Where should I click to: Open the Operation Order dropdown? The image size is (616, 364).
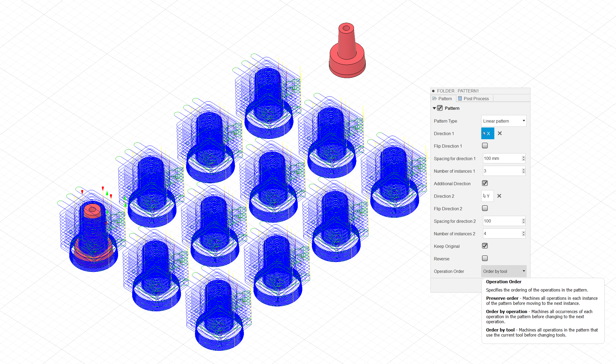504,271
